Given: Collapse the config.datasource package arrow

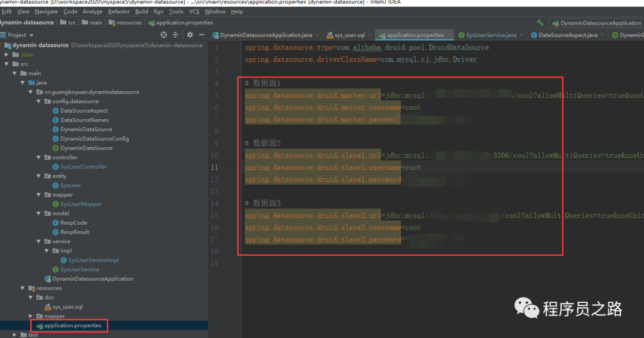Looking at the screenshot, I should [39, 101].
